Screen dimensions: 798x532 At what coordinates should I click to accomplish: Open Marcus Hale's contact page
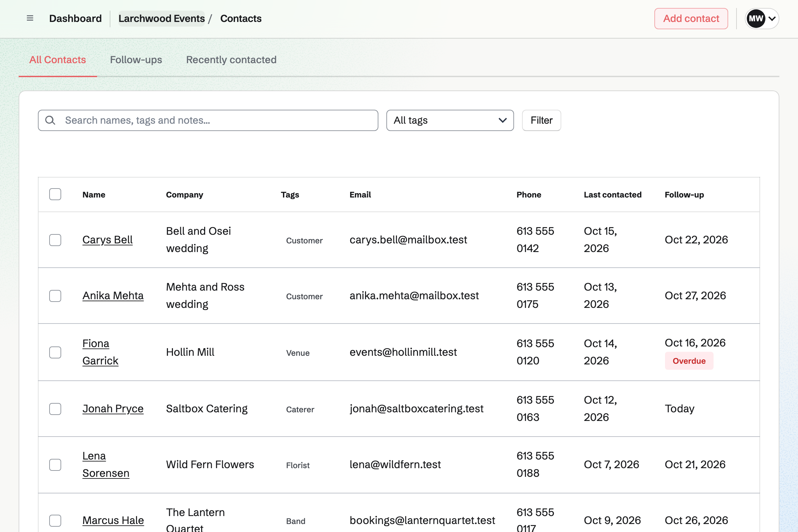(x=113, y=520)
